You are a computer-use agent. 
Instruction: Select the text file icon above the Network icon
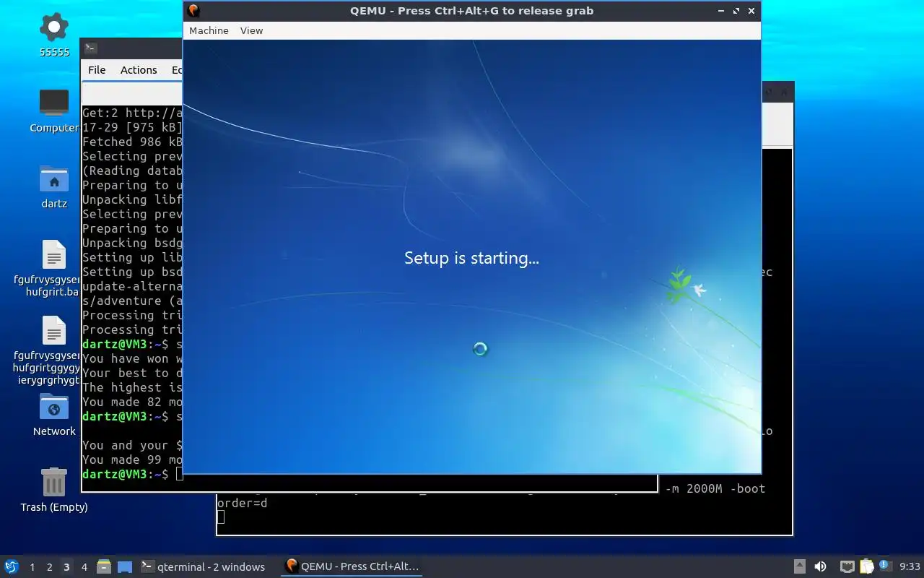tap(54, 331)
